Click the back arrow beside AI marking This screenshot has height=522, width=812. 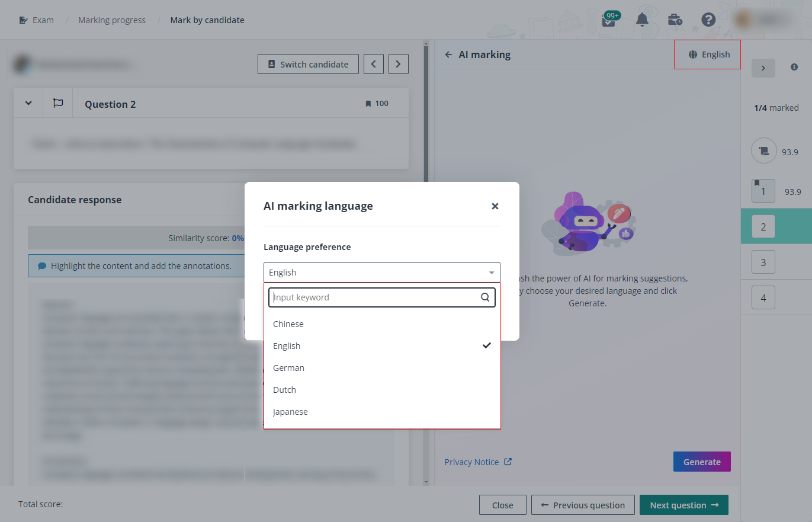pos(449,54)
